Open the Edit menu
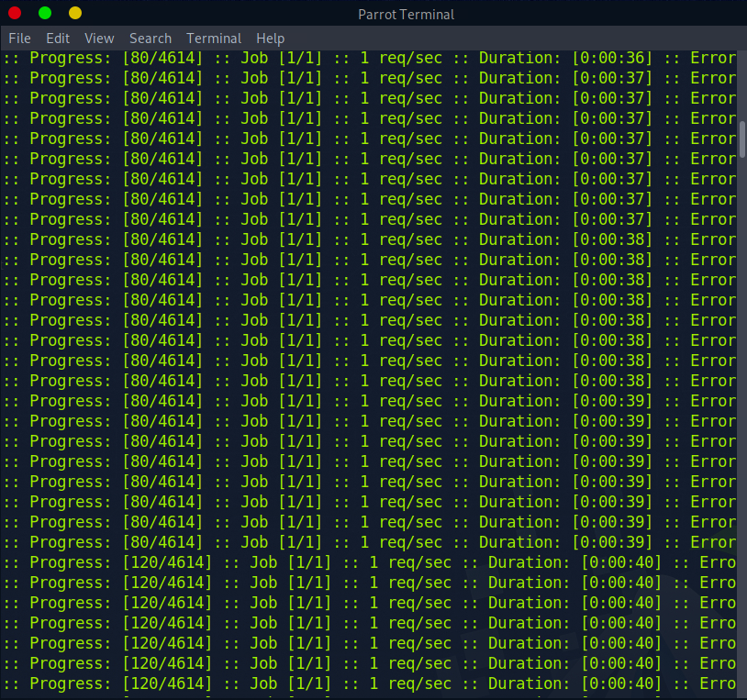Screen dimensions: 747x700 coord(58,39)
